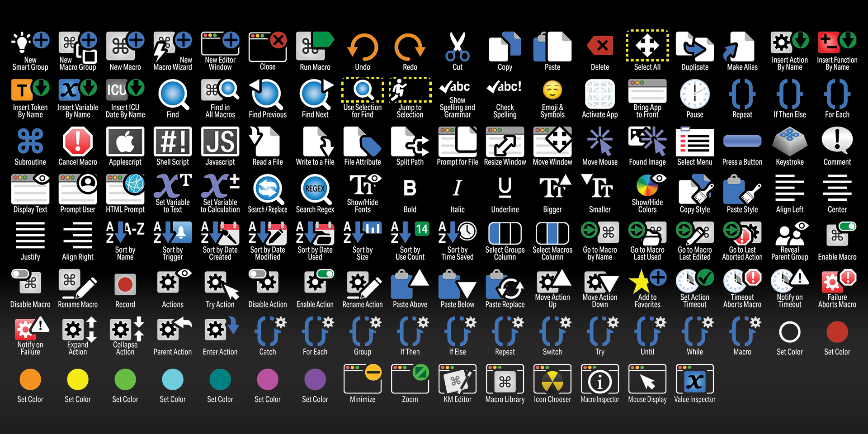Click the Run Macro icon

point(315,46)
